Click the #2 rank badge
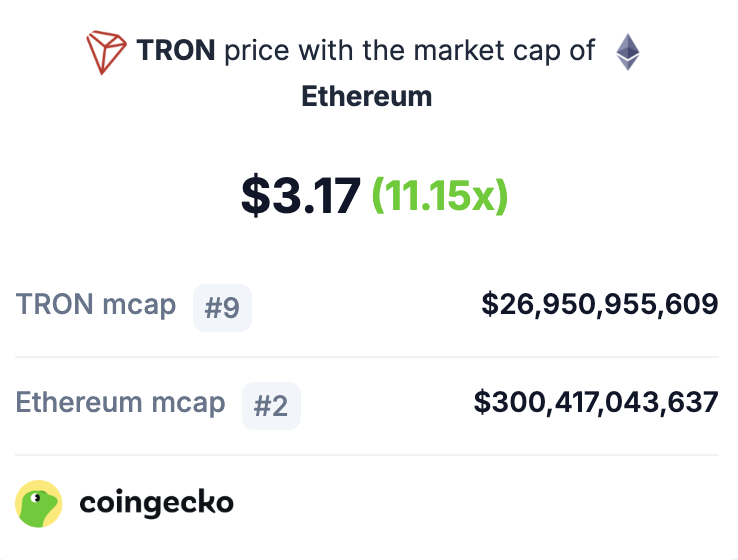Viewport: 738px width, 560px height. pos(271,406)
